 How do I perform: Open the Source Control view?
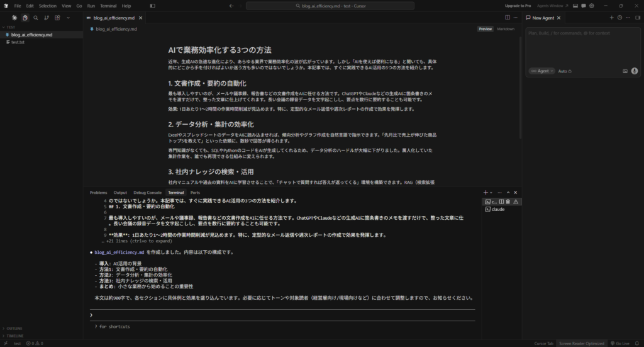point(47,18)
